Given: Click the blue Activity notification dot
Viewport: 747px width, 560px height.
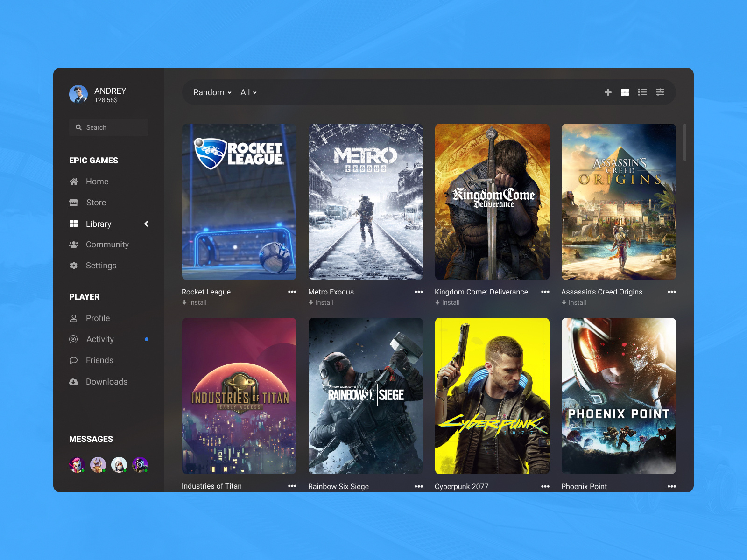Looking at the screenshot, I should (x=147, y=339).
